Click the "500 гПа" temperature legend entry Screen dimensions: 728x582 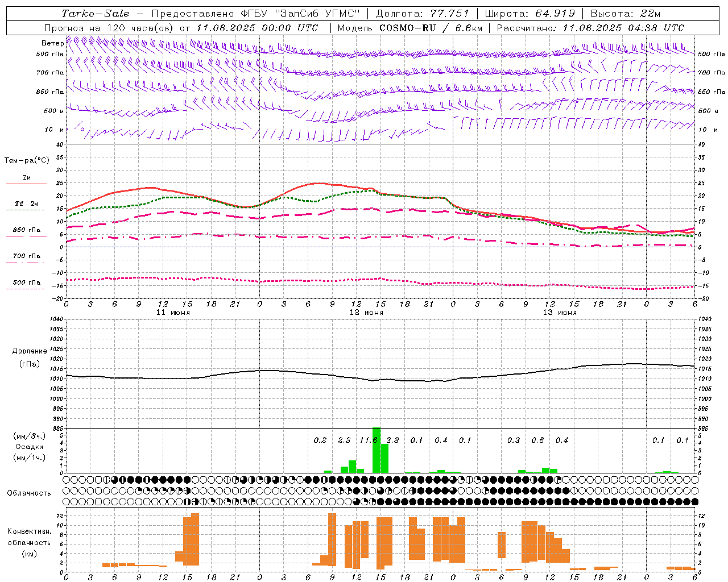(x=27, y=282)
